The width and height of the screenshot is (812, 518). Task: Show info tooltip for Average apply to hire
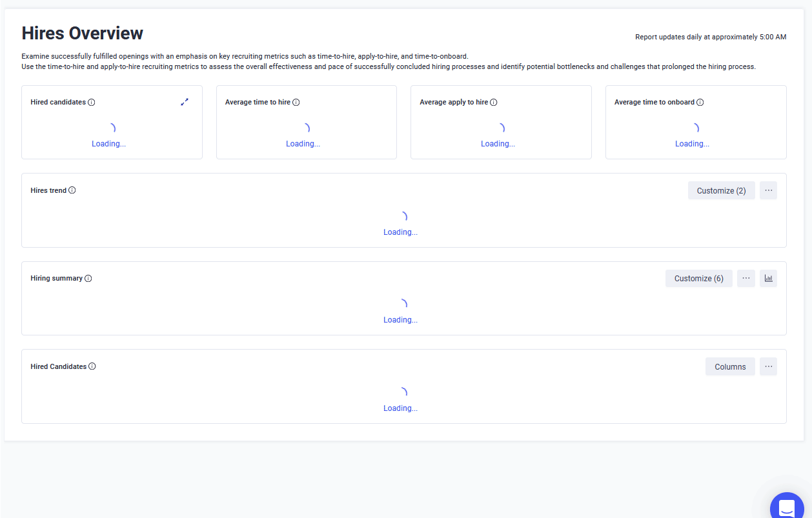[x=494, y=103]
